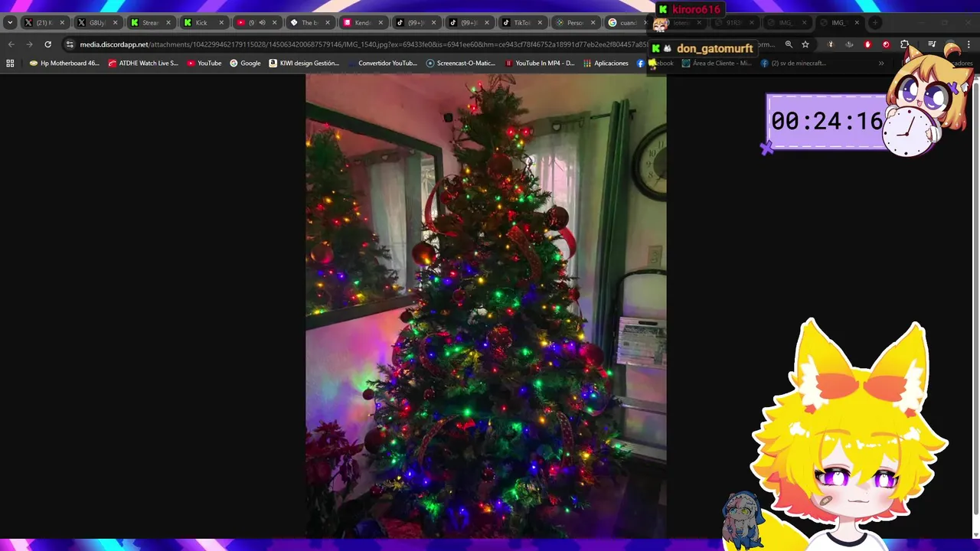Open the apps grid in bookmarks bar
Image resolution: width=980 pixels, height=551 pixels.
pos(10,64)
